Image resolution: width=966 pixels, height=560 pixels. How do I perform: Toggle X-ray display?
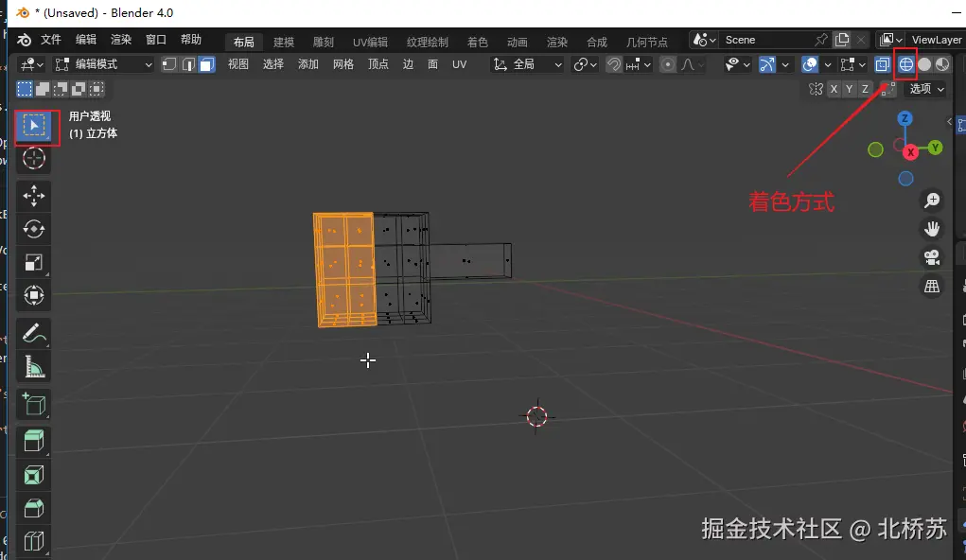click(882, 64)
